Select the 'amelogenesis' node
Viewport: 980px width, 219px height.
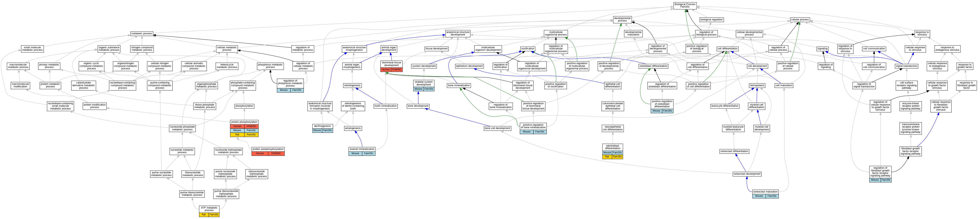(x=353, y=128)
